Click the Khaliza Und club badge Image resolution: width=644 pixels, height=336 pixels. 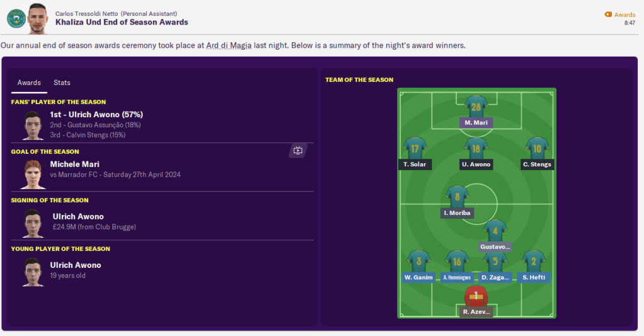tap(16, 18)
